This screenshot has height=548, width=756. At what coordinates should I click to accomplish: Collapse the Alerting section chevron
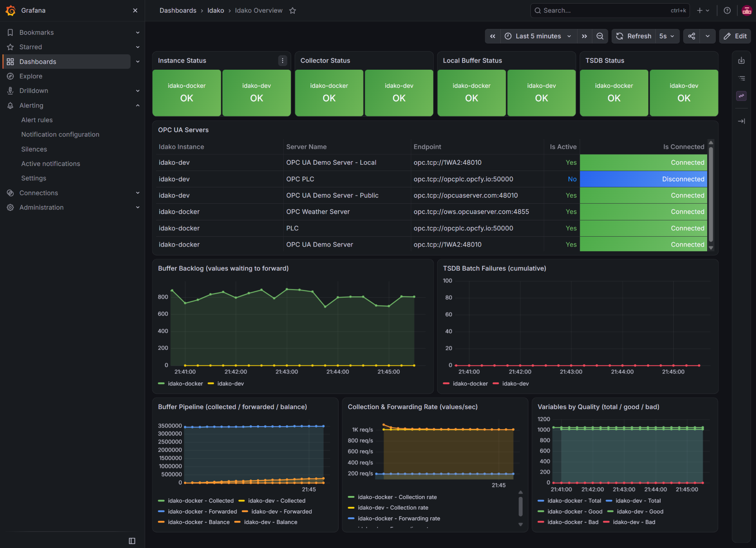pos(138,105)
